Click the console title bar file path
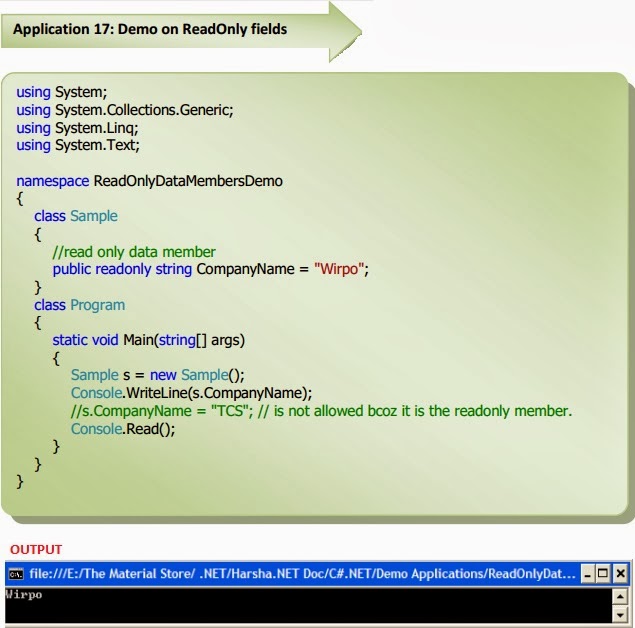This screenshot has width=635, height=628. pyautogui.click(x=302, y=574)
